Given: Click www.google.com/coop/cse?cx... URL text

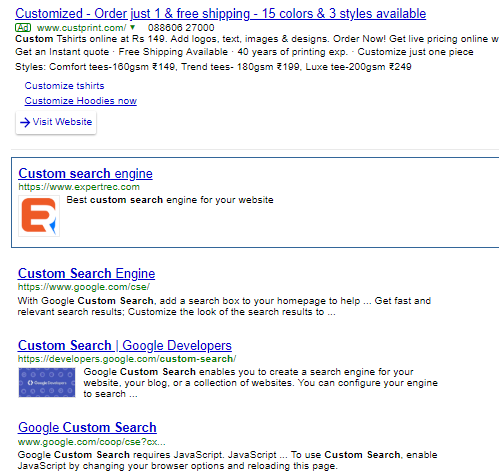Looking at the screenshot, I should (x=91, y=442).
